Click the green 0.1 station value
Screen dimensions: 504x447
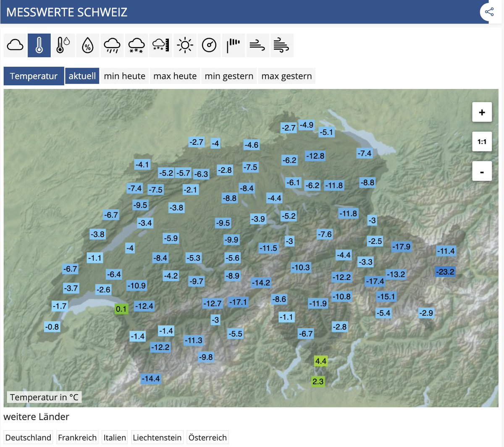coord(121,309)
